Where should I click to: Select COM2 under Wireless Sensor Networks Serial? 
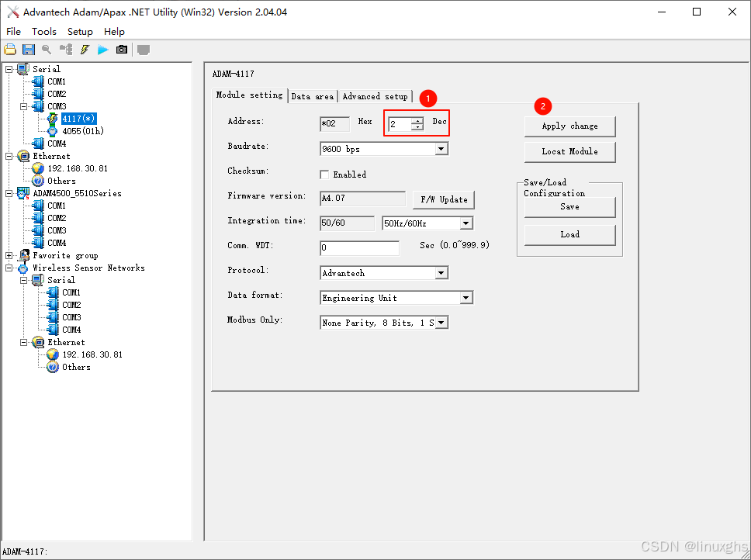point(71,305)
